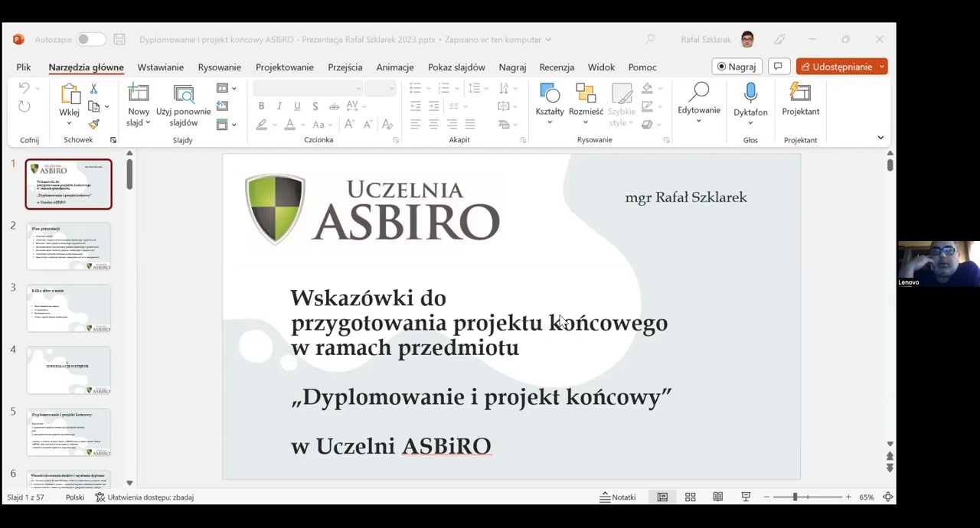The width and height of the screenshot is (980, 528).
Task: Click the Save icon in the title bar
Action: (119, 40)
